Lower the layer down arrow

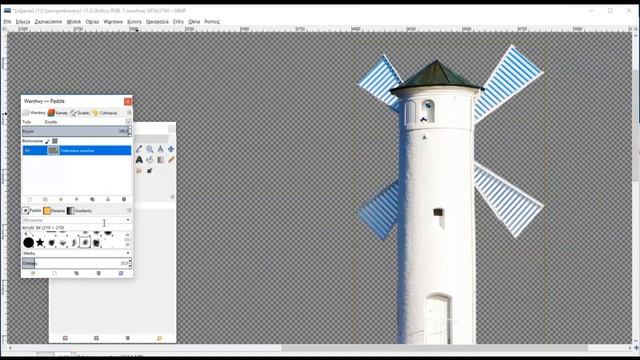[x=76, y=200]
